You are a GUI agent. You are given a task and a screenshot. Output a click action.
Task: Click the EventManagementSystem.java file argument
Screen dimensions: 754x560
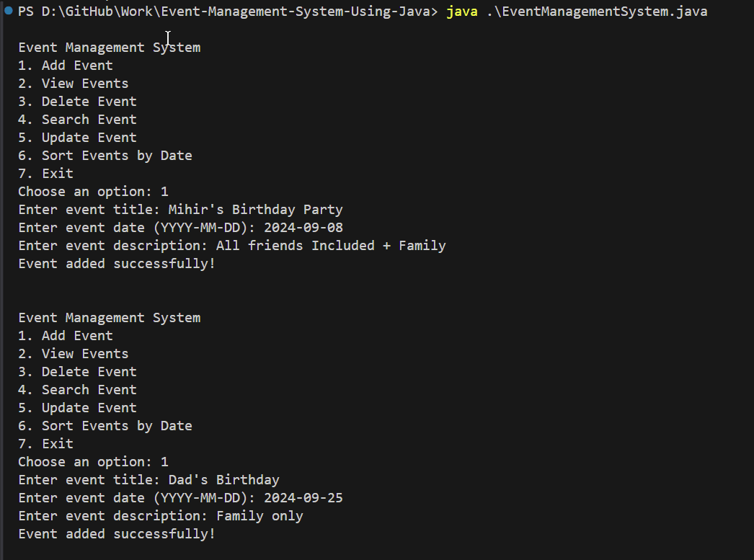click(597, 12)
